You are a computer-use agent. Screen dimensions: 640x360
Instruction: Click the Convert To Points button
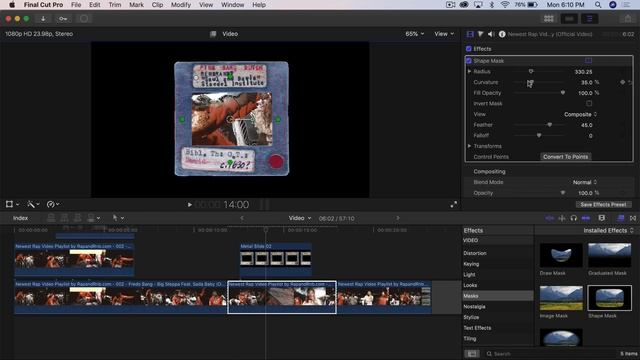(x=566, y=157)
